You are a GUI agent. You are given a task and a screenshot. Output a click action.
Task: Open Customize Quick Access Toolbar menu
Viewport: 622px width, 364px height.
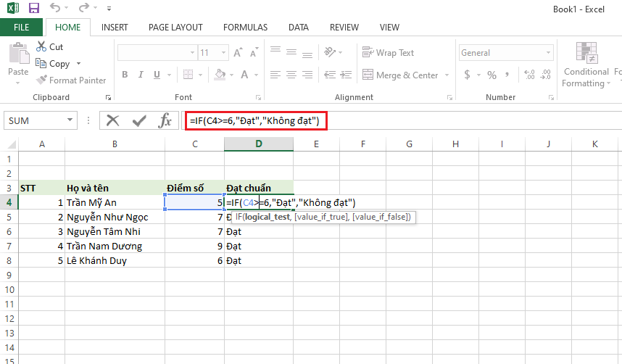109,8
